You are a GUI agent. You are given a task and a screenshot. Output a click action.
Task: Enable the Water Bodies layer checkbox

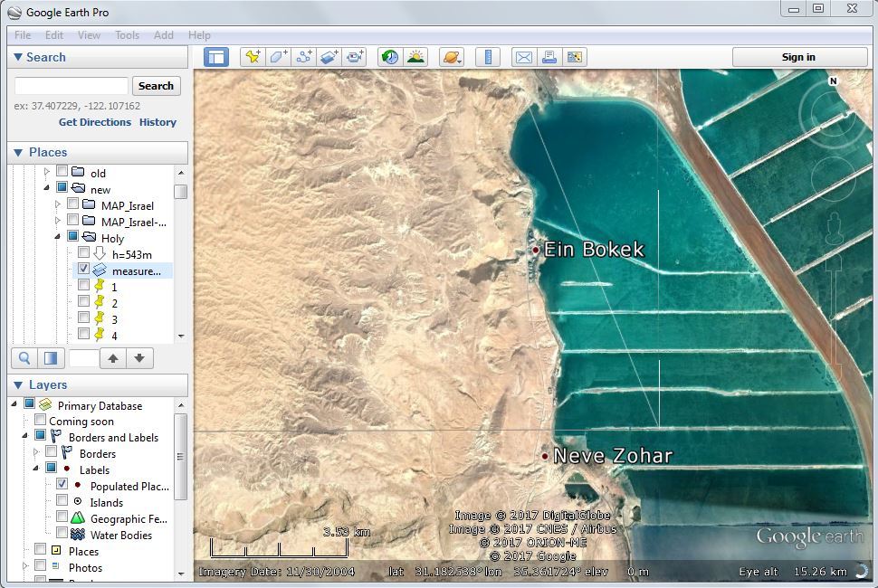[62, 532]
